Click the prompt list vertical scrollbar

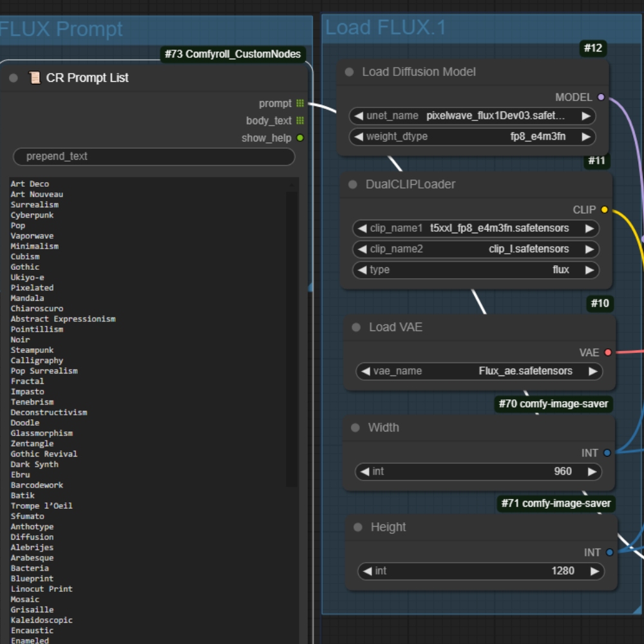292,339
